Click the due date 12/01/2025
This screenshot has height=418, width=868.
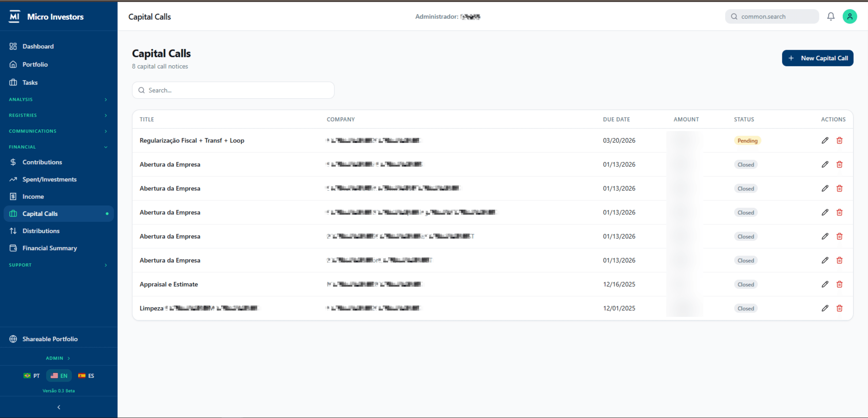tap(619, 308)
